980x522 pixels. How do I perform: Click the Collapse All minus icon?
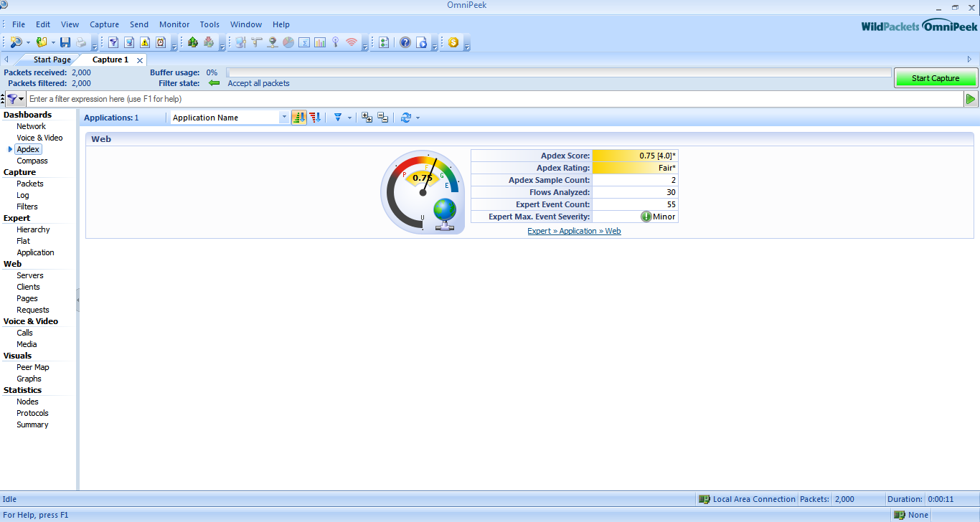(382, 118)
